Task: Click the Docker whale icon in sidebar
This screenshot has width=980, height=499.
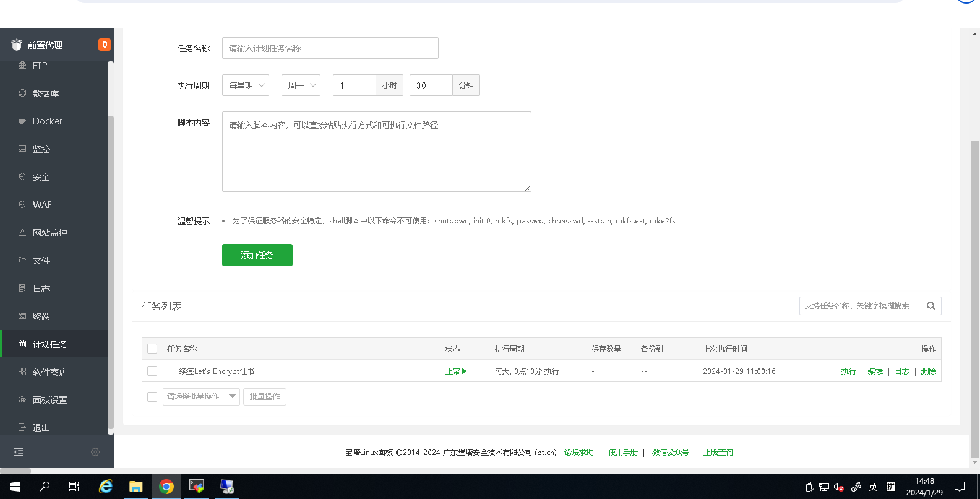Action: tap(22, 121)
